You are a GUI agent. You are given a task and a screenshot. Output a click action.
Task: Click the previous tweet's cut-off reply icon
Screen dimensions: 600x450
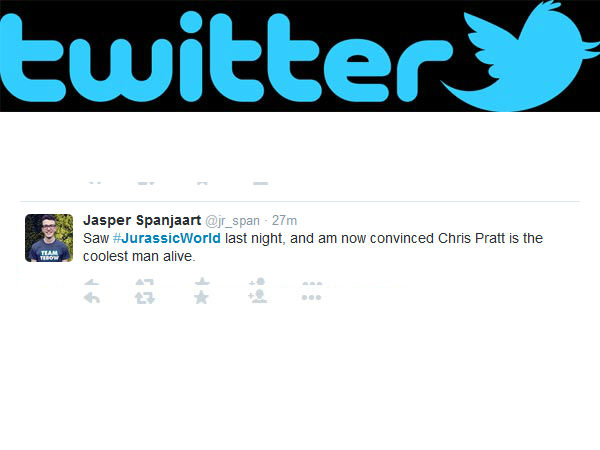click(x=95, y=183)
